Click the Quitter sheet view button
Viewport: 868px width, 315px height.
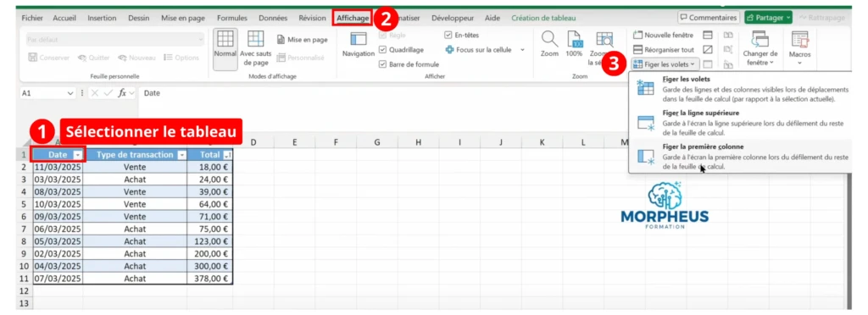[x=93, y=58]
